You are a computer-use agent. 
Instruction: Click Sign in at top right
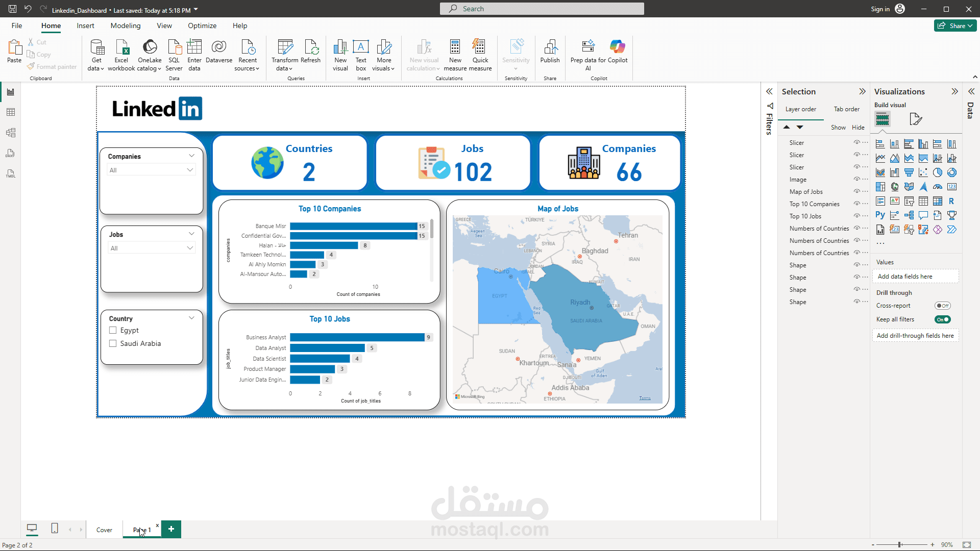point(880,9)
